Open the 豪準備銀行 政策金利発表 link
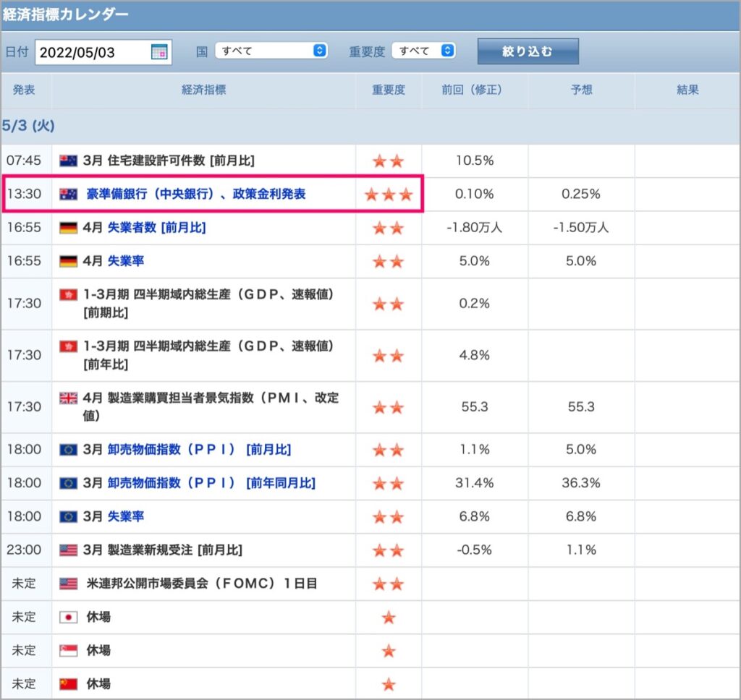The height and width of the screenshot is (700, 741). tap(195, 194)
